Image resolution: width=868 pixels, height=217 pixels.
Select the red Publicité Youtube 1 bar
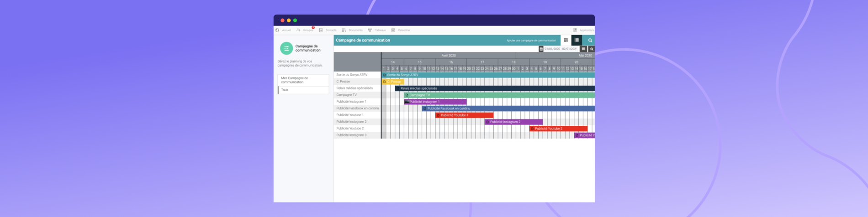pyautogui.click(x=465, y=115)
